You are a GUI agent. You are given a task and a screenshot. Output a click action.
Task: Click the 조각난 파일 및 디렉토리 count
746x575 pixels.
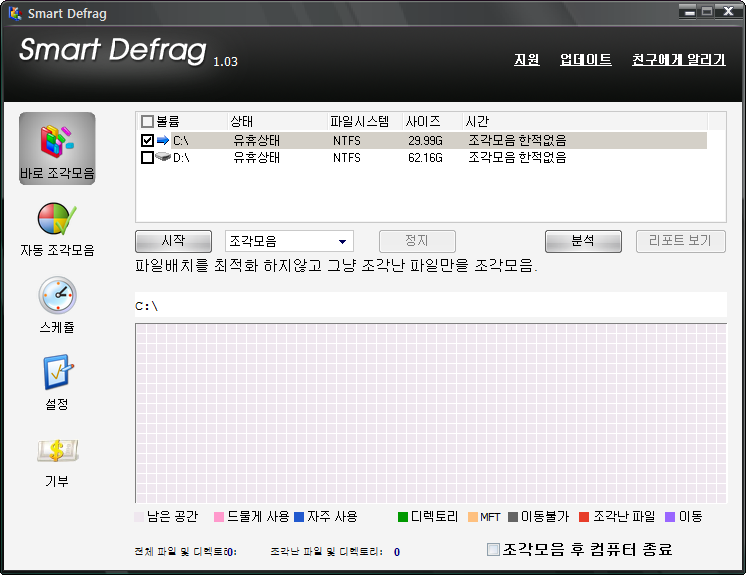[x=397, y=552]
